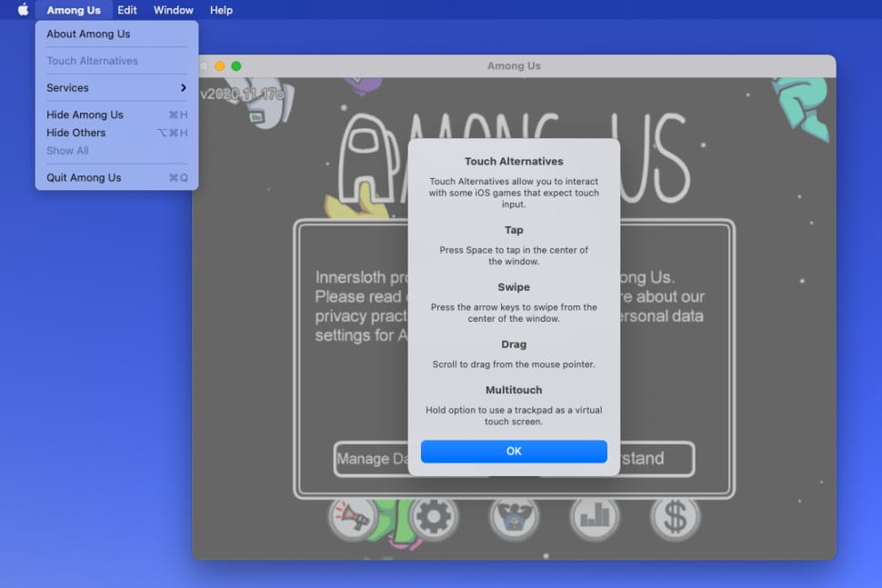The image size is (882, 588).
Task: Click the Among Us window title
Action: (514, 65)
